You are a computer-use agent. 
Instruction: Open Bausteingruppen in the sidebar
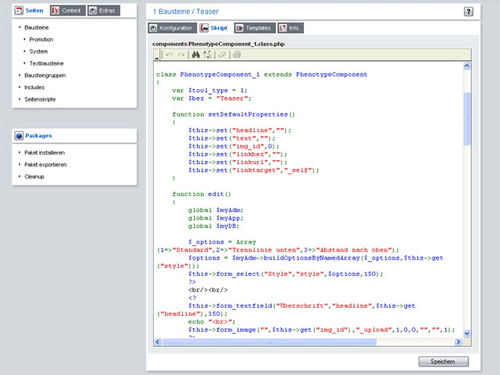(x=45, y=75)
